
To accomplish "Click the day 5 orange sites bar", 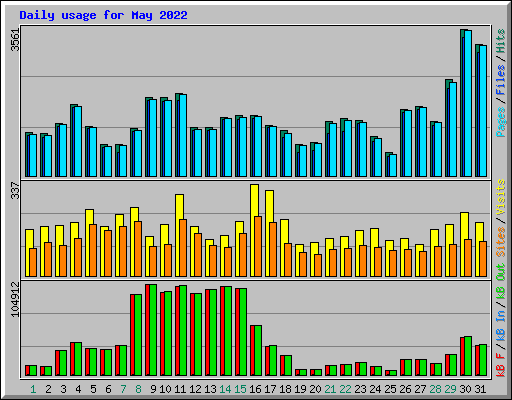I will click(x=93, y=250).
